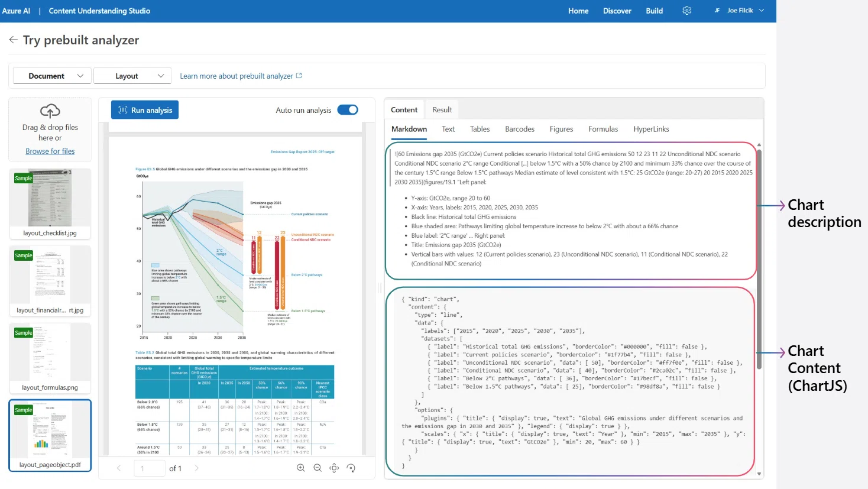Zoom in on the document preview
The width and height of the screenshot is (868, 489).
pyautogui.click(x=301, y=468)
